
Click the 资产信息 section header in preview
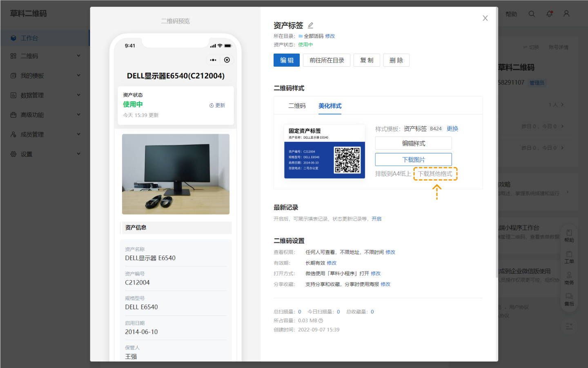coord(176,228)
